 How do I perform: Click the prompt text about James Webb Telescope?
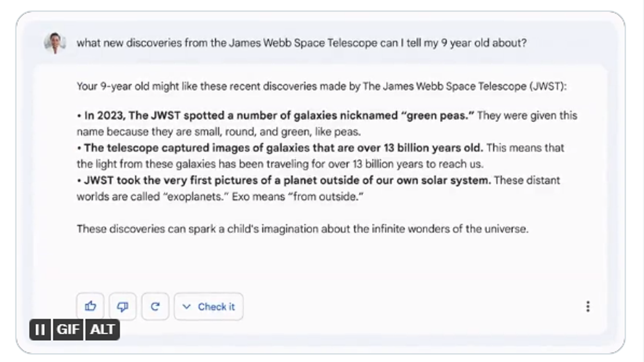[302, 43]
